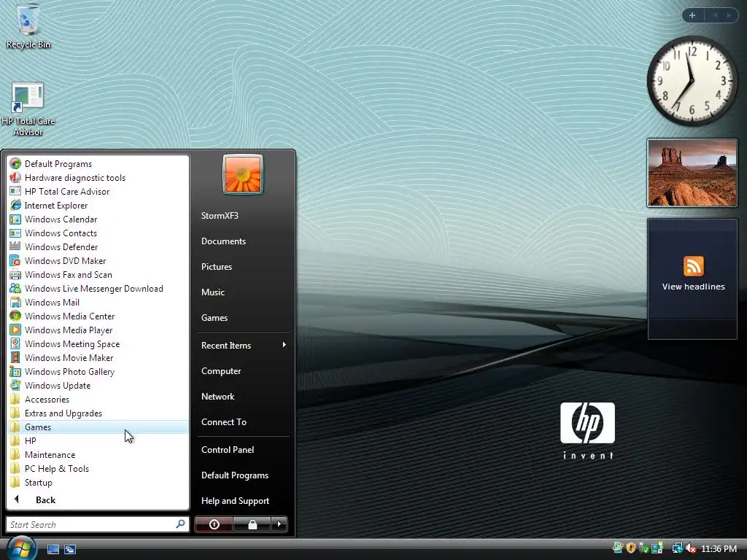Select Windows Live Messenger Download

(98, 289)
